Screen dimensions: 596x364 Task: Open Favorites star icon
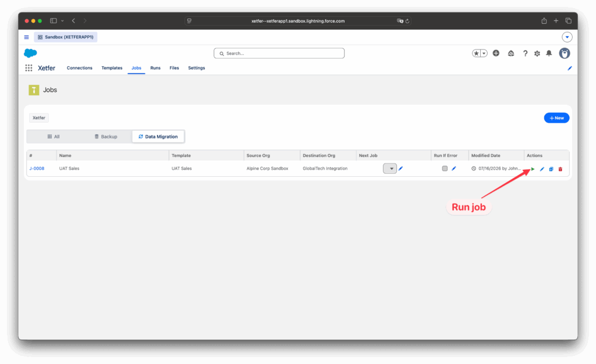(476, 53)
